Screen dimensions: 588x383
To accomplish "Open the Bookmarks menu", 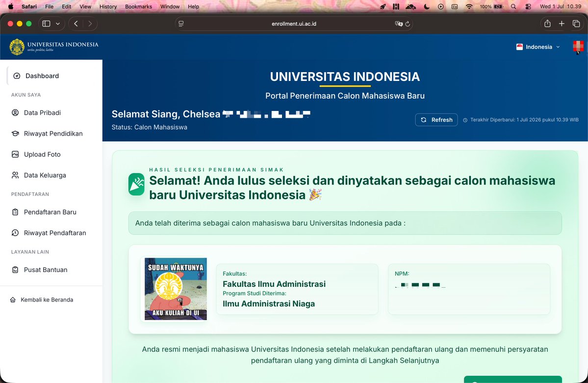I will click(138, 6).
